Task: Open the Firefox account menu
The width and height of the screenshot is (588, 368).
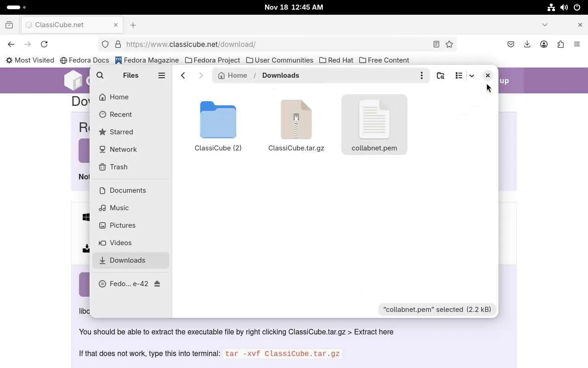Action: click(x=544, y=44)
